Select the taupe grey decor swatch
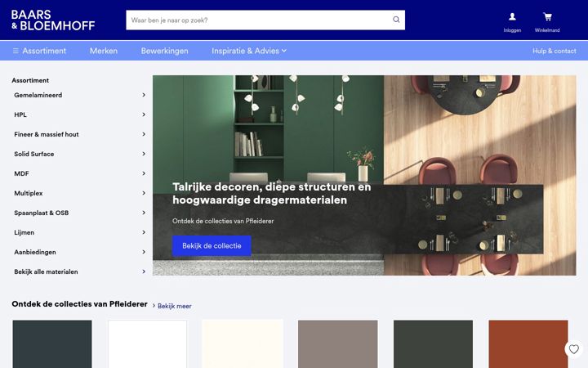The height and width of the screenshot is (368, 588). click(338, 344)
